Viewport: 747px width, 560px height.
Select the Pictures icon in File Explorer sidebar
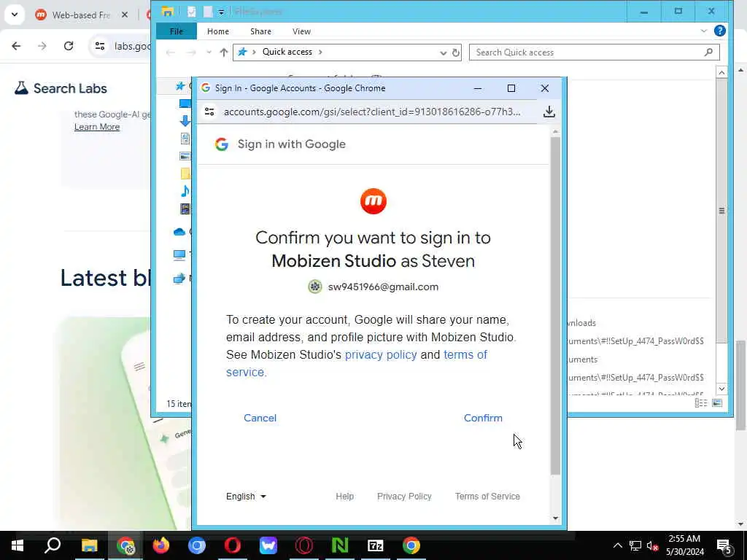click(185, 156)
